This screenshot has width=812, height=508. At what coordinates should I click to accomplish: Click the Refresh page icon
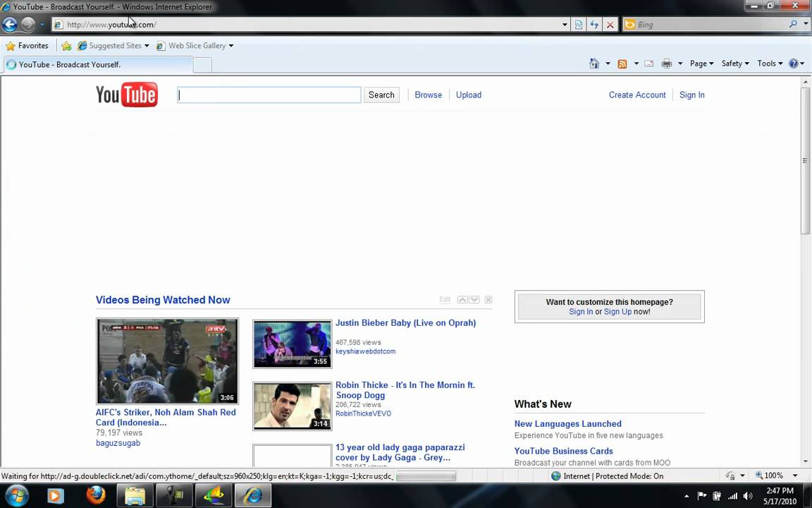click(594, 25)
